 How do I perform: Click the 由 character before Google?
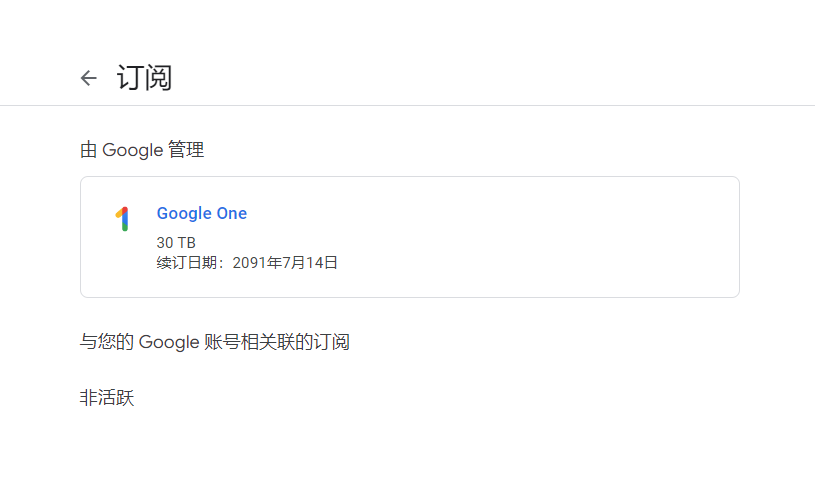pyautogui.click(x=88, y=150)
